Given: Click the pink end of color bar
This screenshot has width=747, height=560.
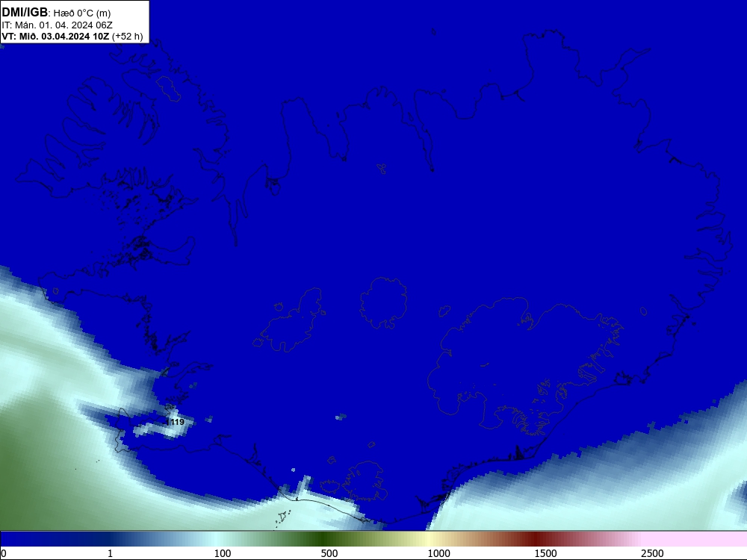Looking at the screenshot, I should [x=695, y=539].
